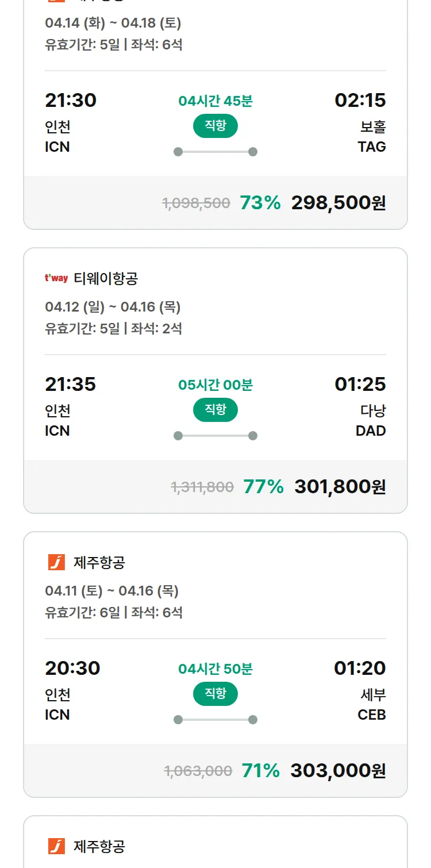Open the 티웨이항공 airline name link
The width and height of the screenshot is (431, 868).
(x=106, y=279)
